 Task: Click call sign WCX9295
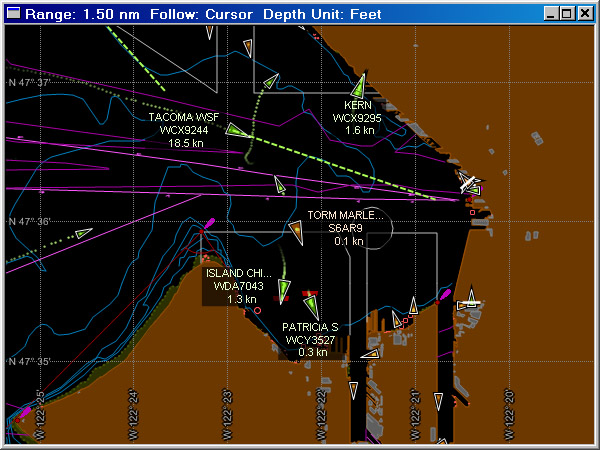tap(357, 118)
